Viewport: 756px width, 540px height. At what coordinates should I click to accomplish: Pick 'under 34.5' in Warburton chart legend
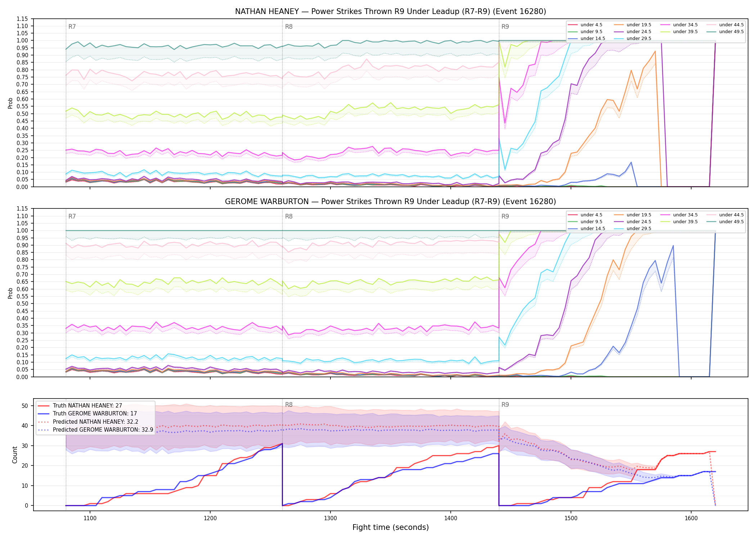[x=679, y=215]
